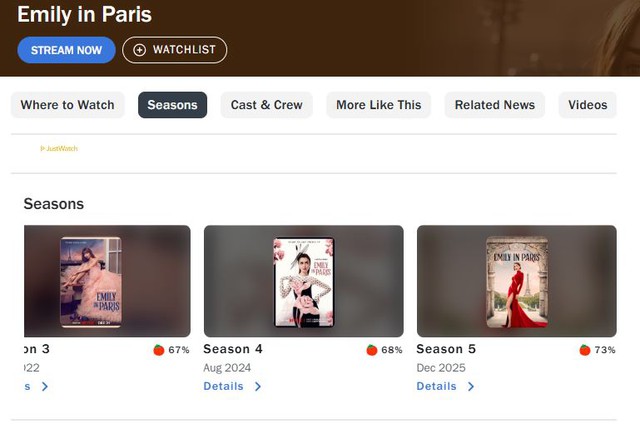640x424 pixels.
Task: Click the Season 3 tomato score icon
Action: coord(159,350)
